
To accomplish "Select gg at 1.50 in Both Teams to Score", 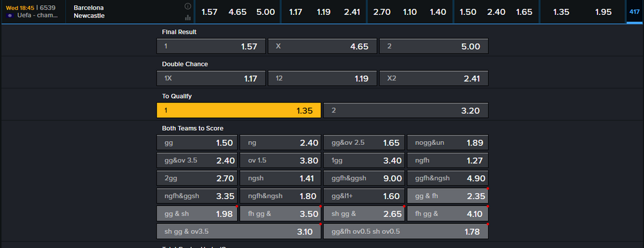I will pos(197,143).
